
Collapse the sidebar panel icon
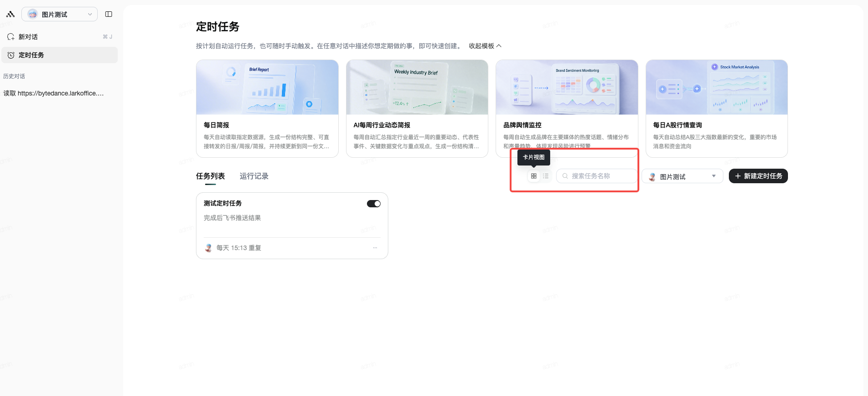click(109, 14)
